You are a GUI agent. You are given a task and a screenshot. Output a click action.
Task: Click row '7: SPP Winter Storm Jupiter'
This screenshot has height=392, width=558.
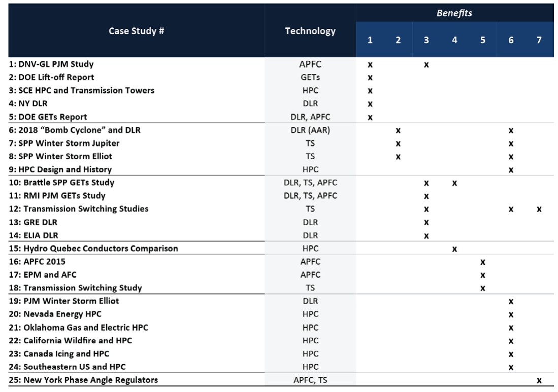(x=281, y=143)
